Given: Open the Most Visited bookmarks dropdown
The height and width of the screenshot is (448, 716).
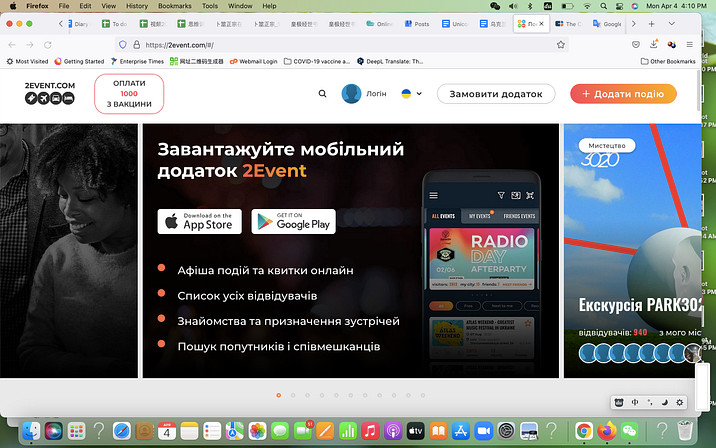Looking at the screenshot, I should 27,61.
